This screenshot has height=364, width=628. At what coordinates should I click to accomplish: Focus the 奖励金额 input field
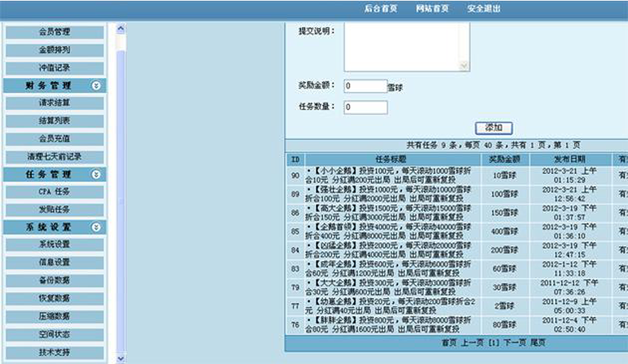[365, 86]
